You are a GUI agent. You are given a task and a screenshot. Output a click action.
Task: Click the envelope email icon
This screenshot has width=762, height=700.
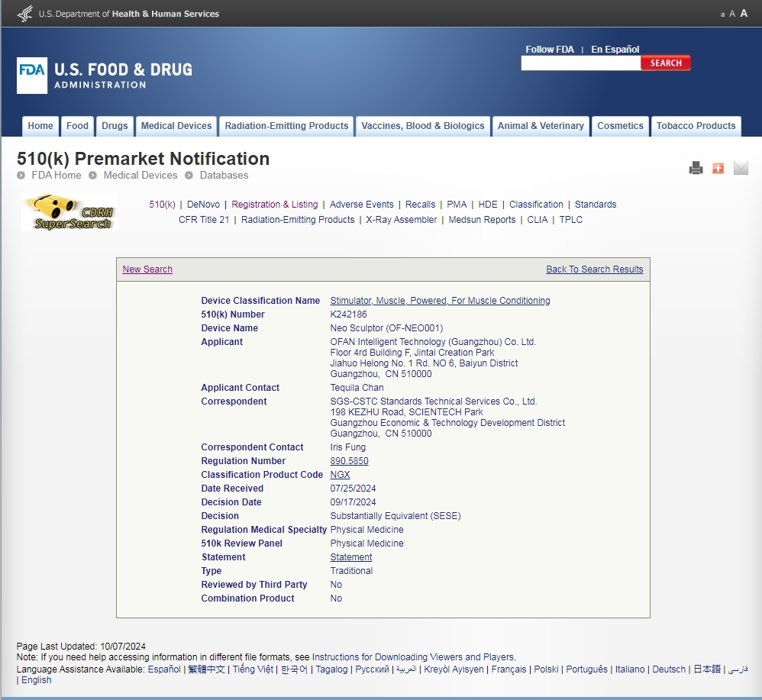pyautogui.click(x=741, y=168)
